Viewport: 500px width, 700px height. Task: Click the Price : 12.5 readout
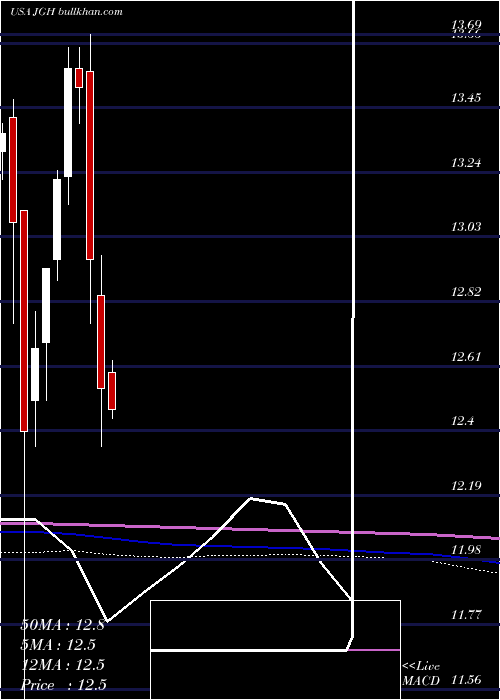(x=63, y=685)
